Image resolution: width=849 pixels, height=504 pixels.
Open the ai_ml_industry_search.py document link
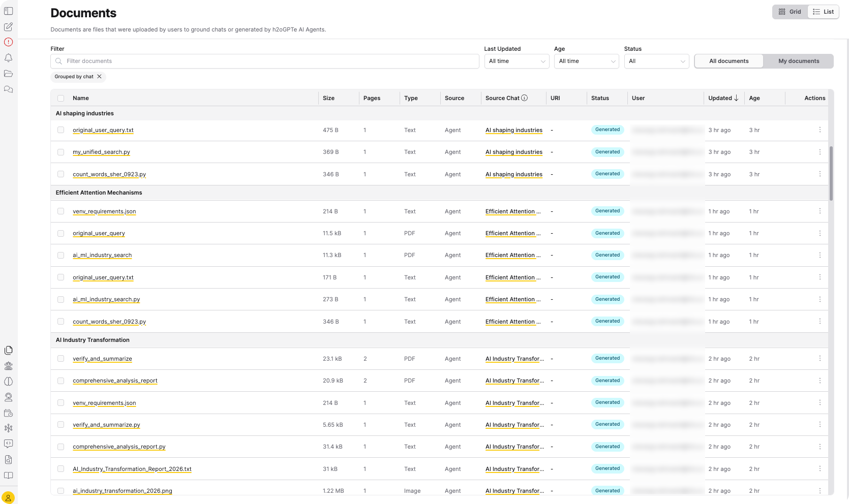[x=106, y=299]
